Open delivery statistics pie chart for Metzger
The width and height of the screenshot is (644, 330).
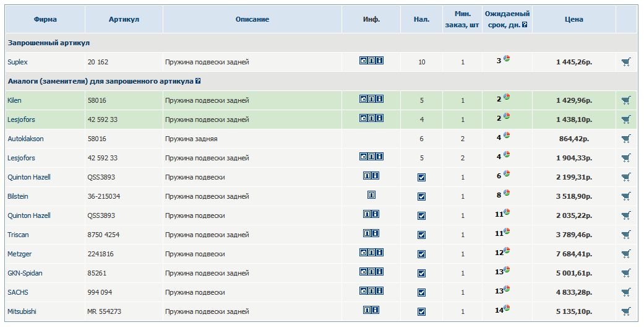click(x=506, y=250)
